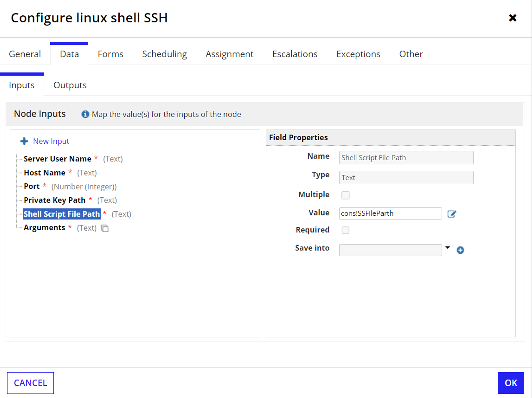Viewport: 532px width, 398px height.
Task: Select the Private Key Path input
Action: [55, 200]
